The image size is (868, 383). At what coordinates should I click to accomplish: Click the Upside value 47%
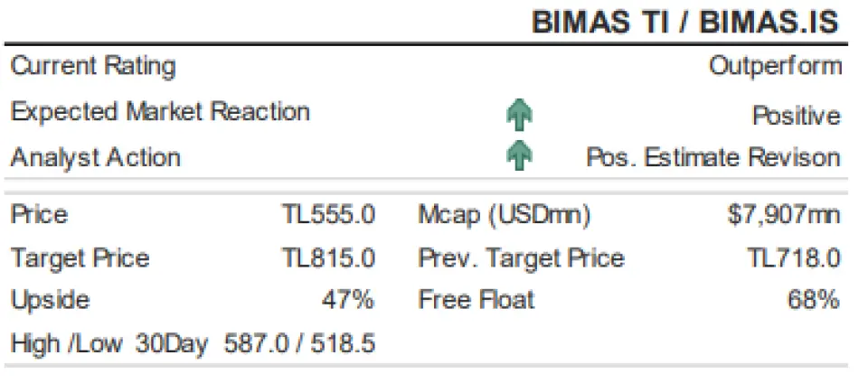347,300
